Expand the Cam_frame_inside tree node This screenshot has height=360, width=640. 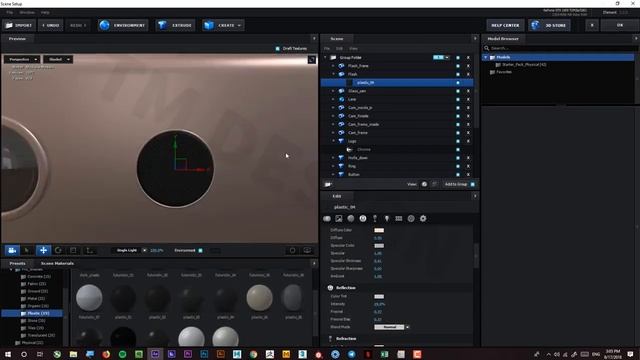[333, 124]
